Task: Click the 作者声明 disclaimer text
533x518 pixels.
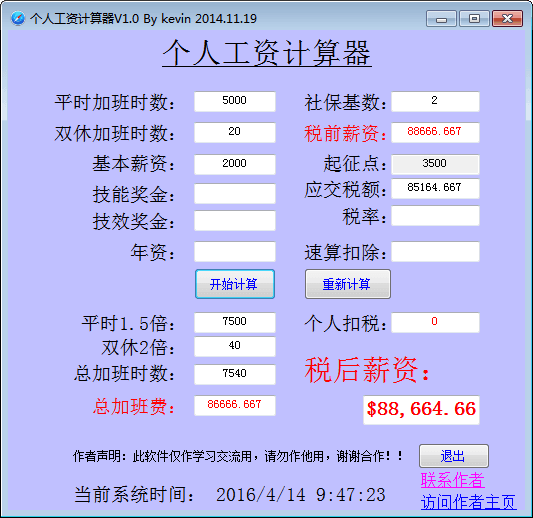Action: click(x=238, y=456)
